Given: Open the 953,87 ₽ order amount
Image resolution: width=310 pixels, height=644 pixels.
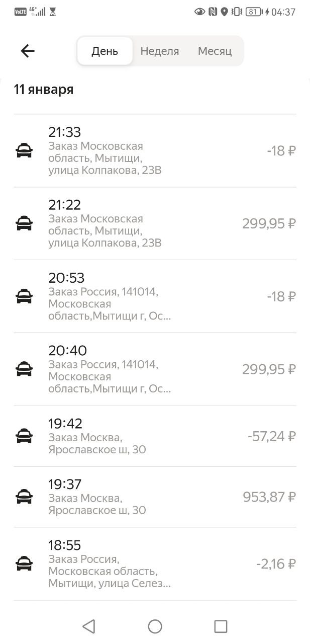Looking at the screenshot, I should tap(269, 497).
